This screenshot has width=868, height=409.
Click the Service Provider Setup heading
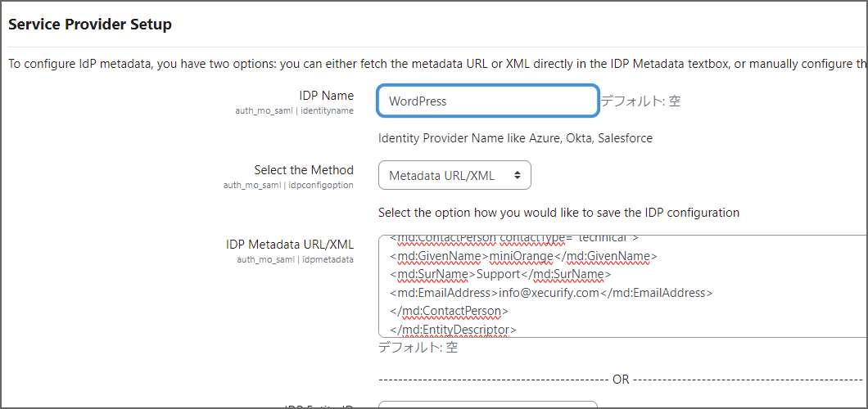(90, 25)
